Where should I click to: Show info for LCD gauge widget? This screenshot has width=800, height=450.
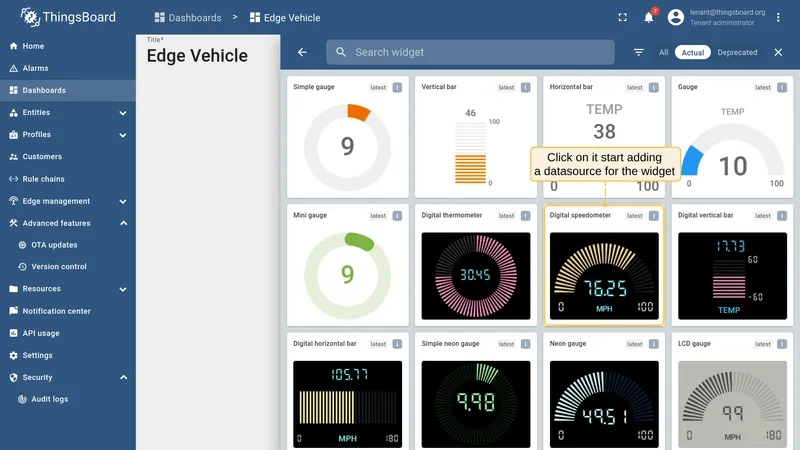pos(782,344)
